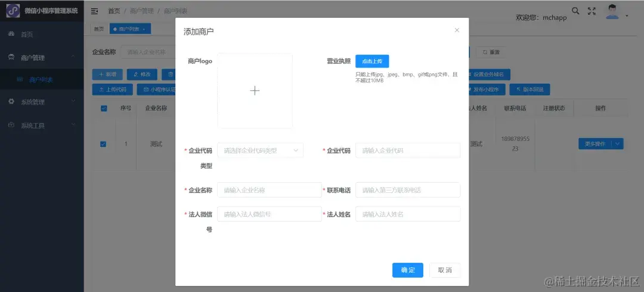This screenshot has width=644, height=292.
Task: Expand the 系统工具 sidebar menu
Action: [42, 125]
